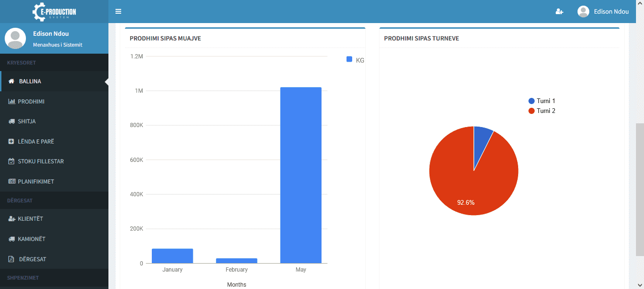
Task: Open the Kamionët menu item
Action: 32,239
